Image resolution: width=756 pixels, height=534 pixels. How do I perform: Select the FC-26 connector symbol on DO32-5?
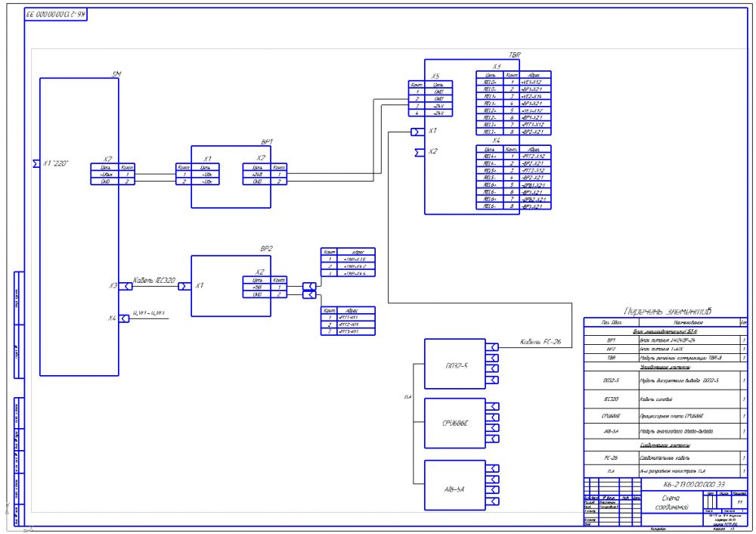coord(492,347)
